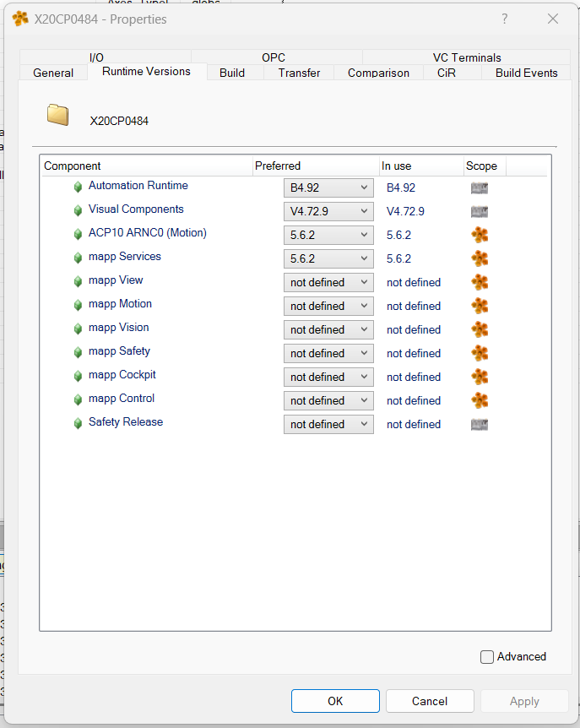Click the orange scope icon for mapp Motion
The image size is (580, 728).
(x=480, y=306)
